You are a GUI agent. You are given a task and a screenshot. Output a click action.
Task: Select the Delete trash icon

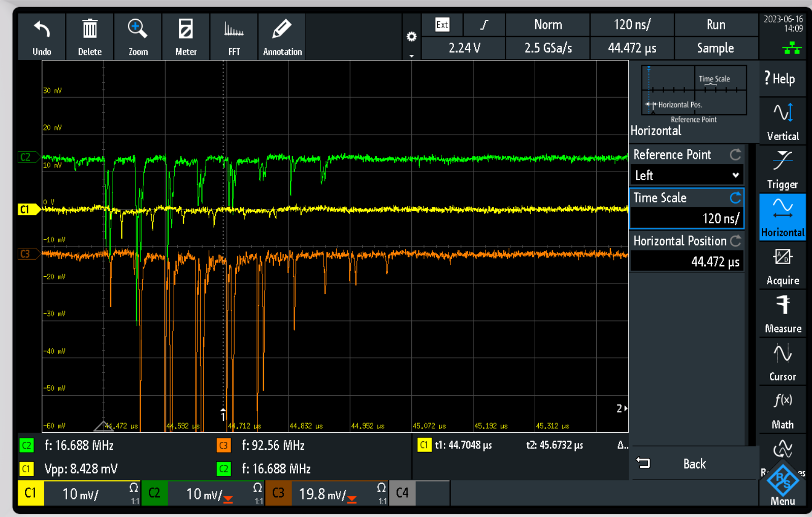pos(89,29)
